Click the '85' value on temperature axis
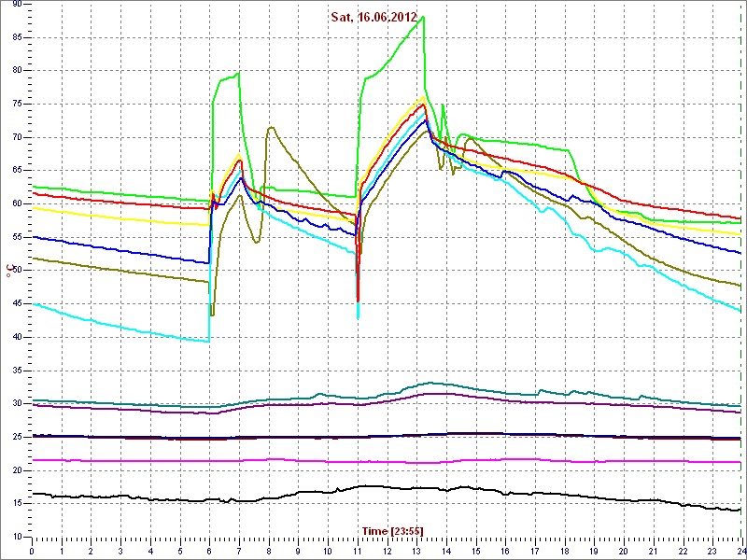 click(x=16, y=37)
